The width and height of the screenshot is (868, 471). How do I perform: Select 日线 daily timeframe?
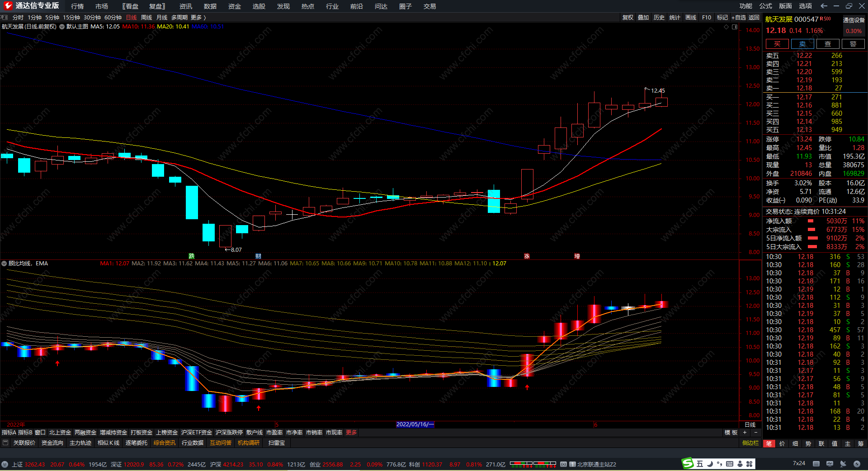(131, 17)
